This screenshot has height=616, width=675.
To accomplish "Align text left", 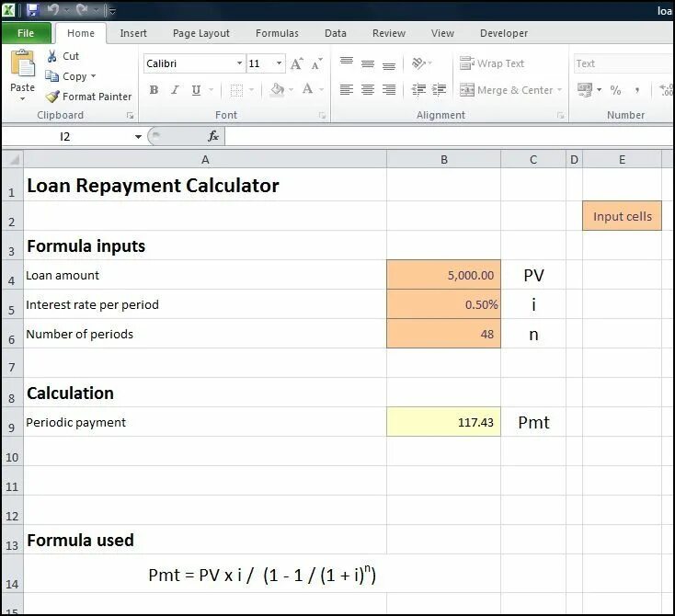I will coord(347,89).
